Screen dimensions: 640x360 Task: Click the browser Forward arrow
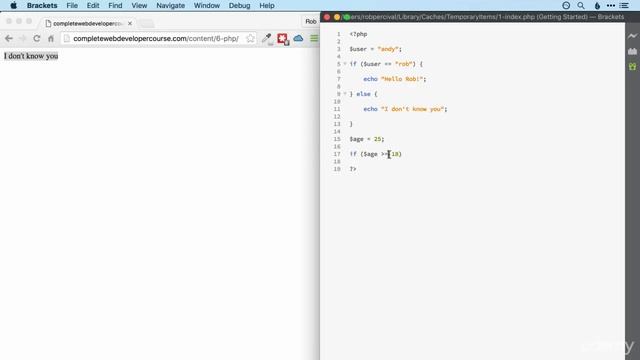23,38
